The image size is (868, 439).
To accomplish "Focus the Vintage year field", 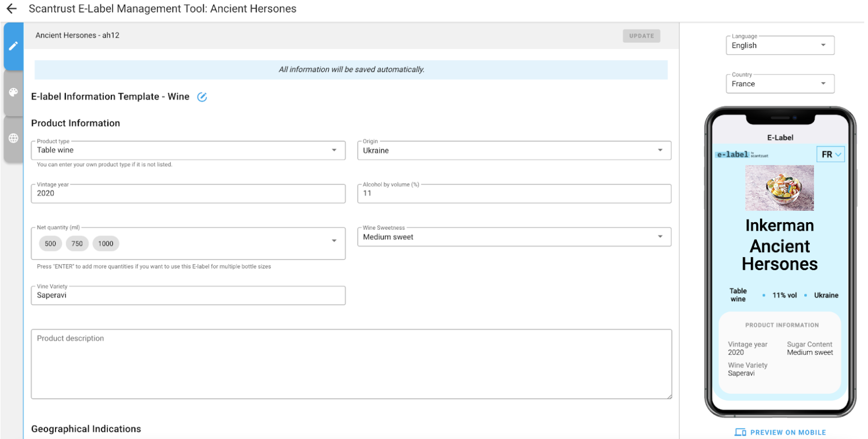I will coord(188,193).
